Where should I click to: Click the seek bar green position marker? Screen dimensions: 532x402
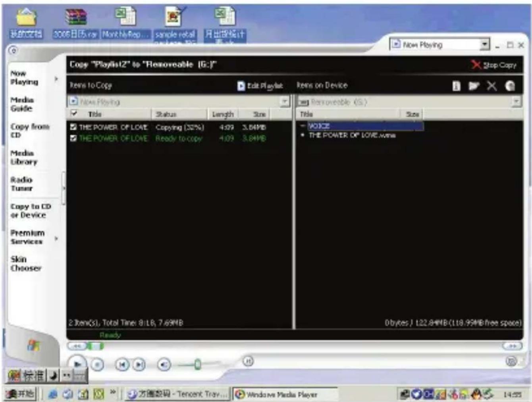(x=96, y=346)
